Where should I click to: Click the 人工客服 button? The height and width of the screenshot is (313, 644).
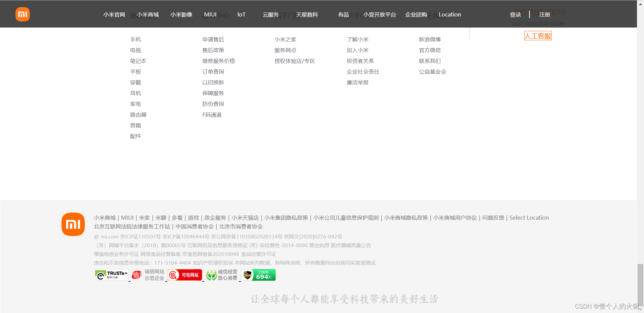click(538, 36)
